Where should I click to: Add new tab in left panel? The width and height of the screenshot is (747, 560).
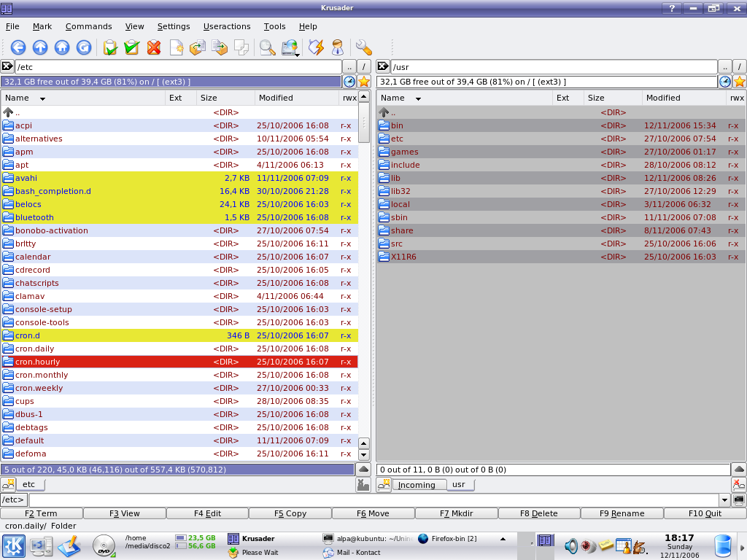pos(7,485)
